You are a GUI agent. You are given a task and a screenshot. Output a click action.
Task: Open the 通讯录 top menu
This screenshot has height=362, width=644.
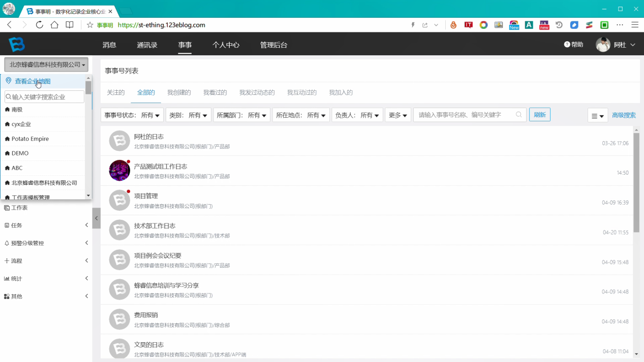[x=147, y=45]
